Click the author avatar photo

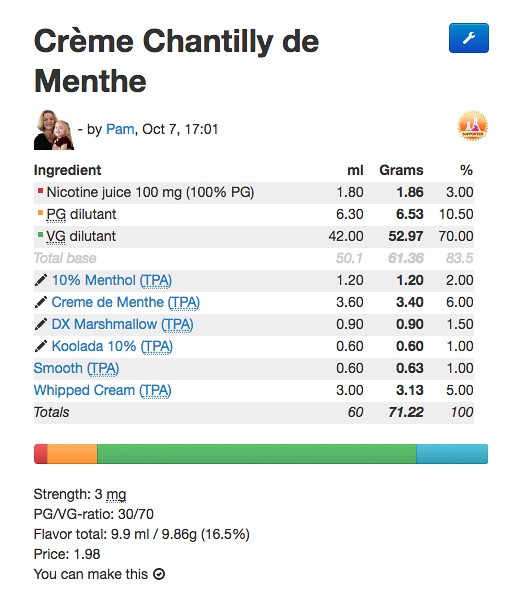[54, 130]
